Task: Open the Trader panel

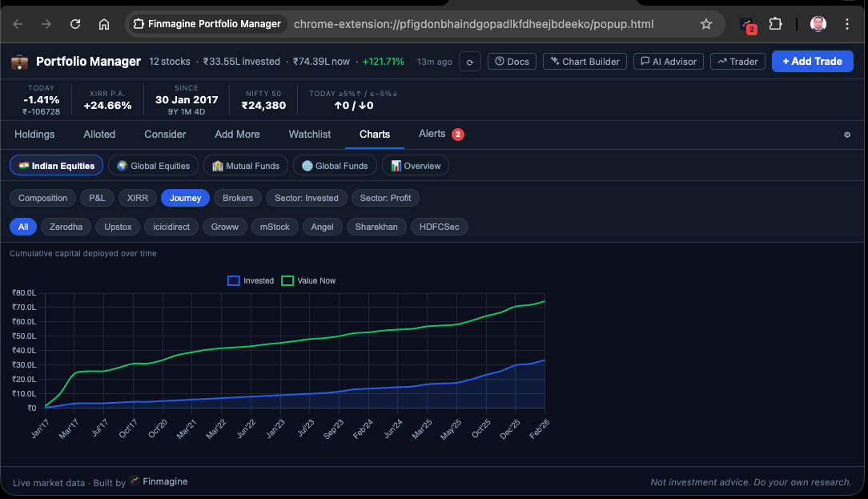Action: pos(737,61)
